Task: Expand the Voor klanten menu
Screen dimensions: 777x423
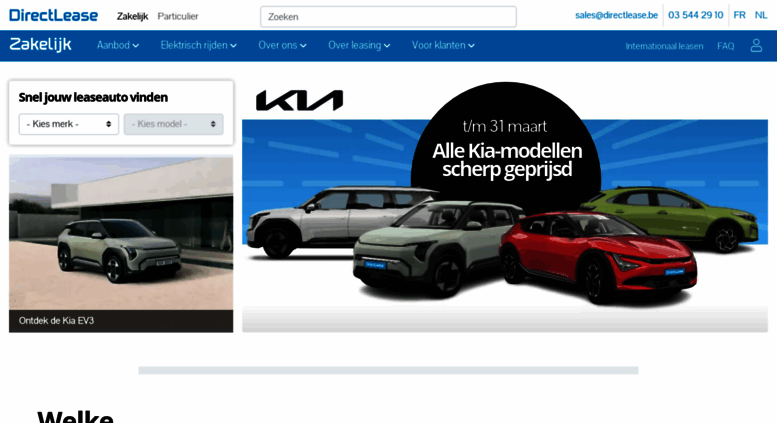Action: 443,45
